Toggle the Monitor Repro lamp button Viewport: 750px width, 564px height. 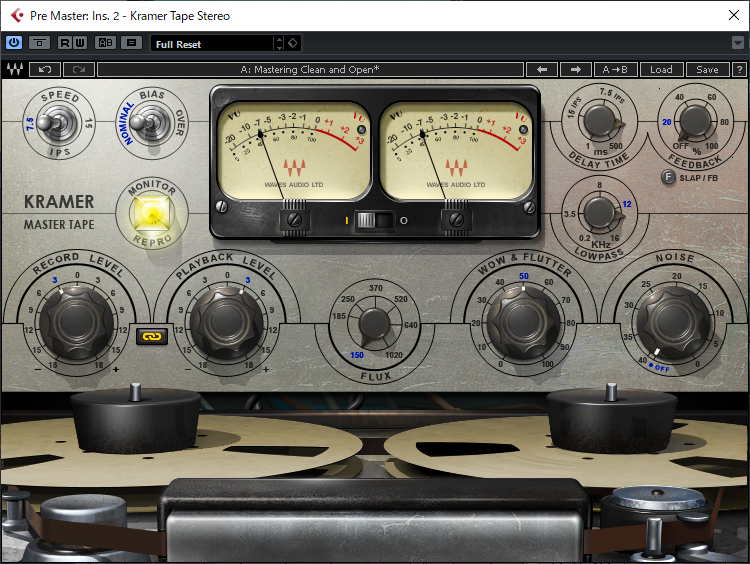(x=152, y=212)
